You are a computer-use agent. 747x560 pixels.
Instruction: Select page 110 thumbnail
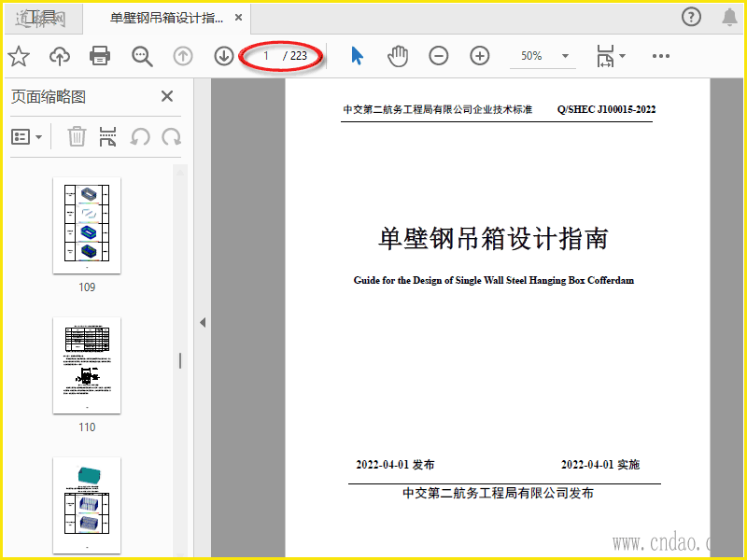pyautogui.click(x=87, y=366)
